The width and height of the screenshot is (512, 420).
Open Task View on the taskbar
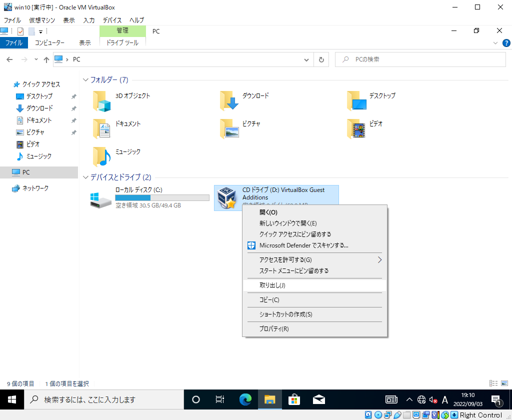pyautogui.click(x=220, y=399)
